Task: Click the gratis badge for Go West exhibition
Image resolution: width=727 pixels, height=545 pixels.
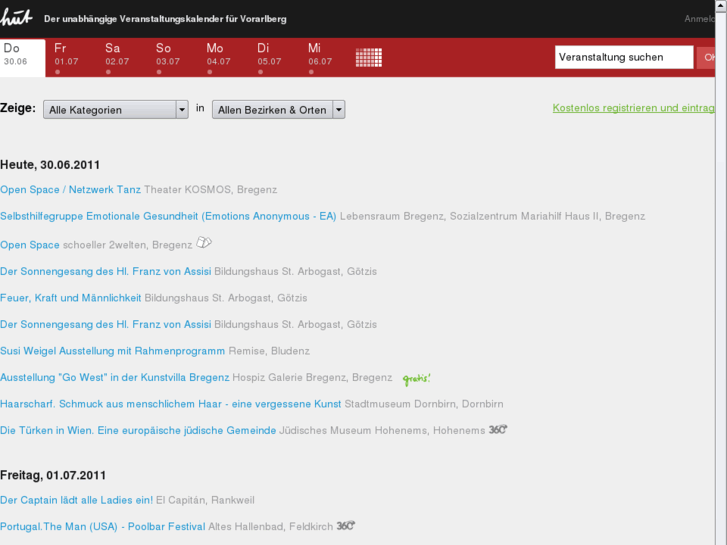Action: tap(416, 379)
